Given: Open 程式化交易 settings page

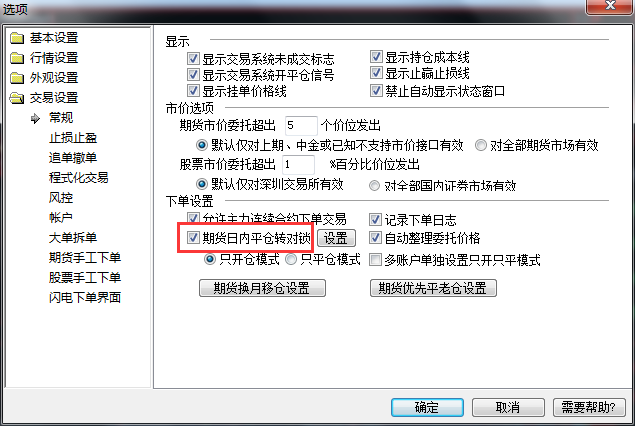Looking at the screenshot, I should [79, 178].
